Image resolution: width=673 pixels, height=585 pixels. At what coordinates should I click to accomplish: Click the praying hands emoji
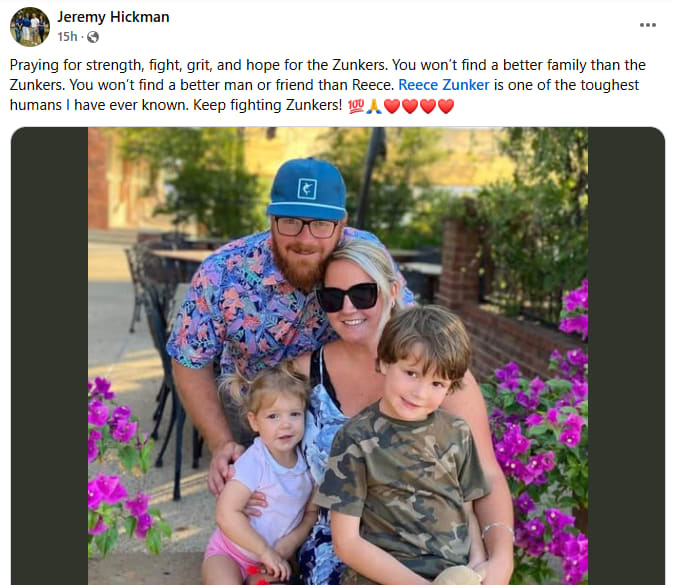374,106
